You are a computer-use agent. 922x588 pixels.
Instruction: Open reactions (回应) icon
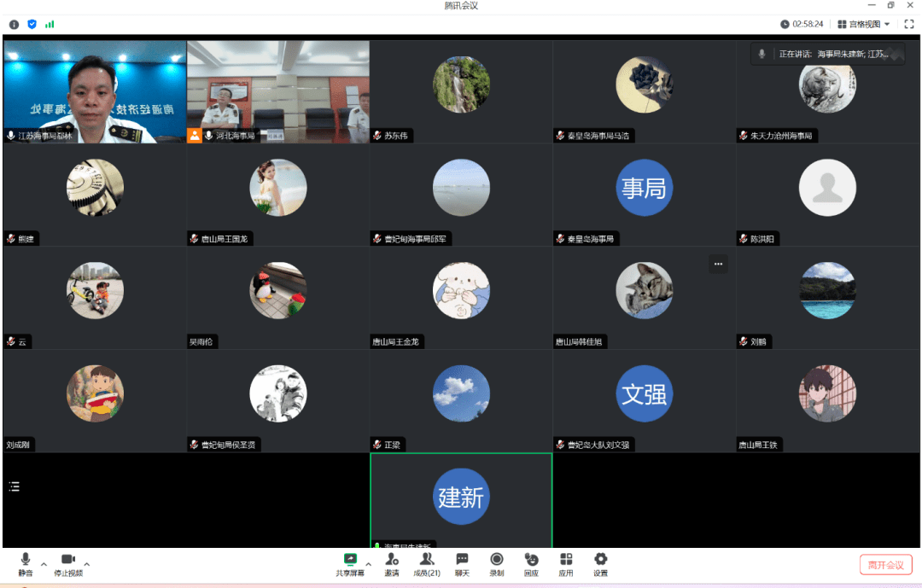(531, 563)
